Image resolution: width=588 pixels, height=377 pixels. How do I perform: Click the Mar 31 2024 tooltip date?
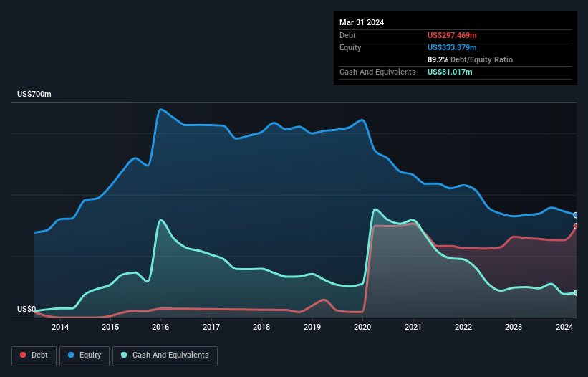pyautogui.click(x=362, y=22)
